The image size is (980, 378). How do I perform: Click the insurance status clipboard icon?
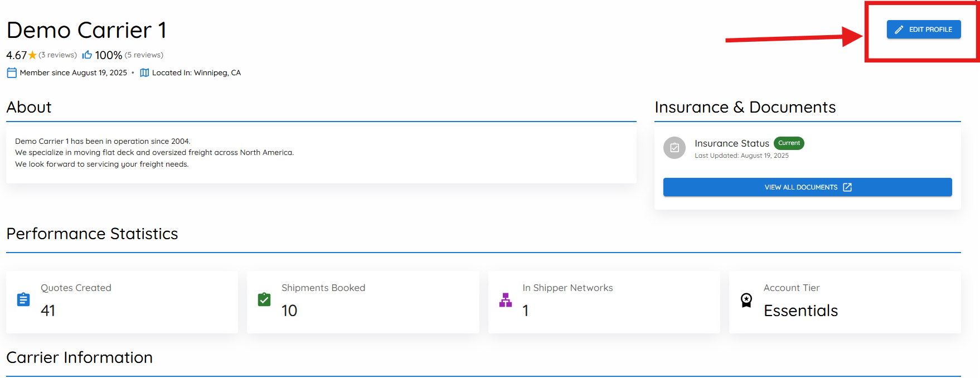coord(675,148)
